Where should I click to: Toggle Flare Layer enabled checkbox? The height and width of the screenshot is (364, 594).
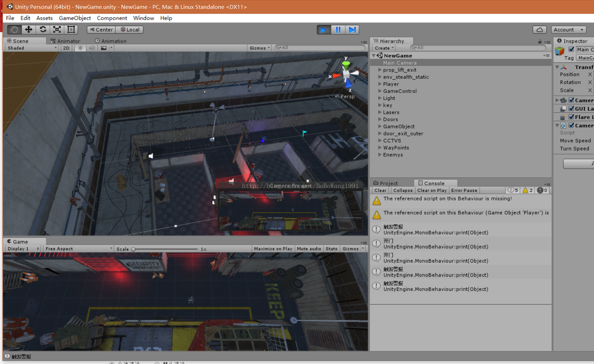tap(571, 117)
